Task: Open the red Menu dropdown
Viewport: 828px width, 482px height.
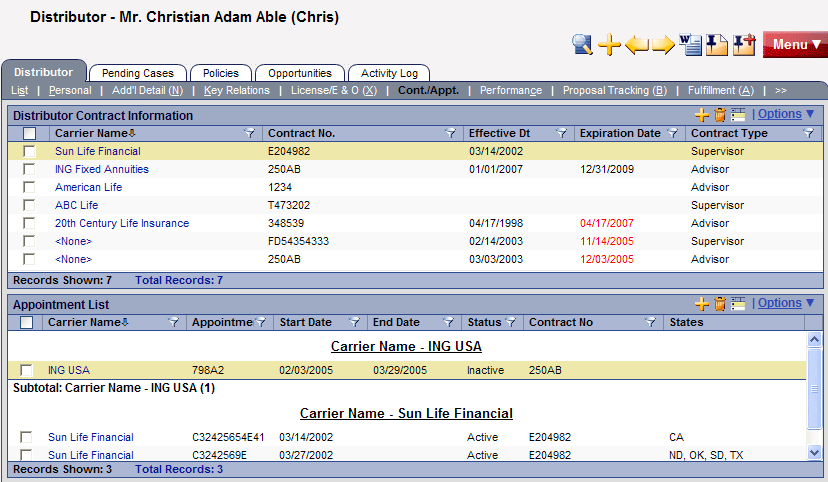Action: (795, 45)
